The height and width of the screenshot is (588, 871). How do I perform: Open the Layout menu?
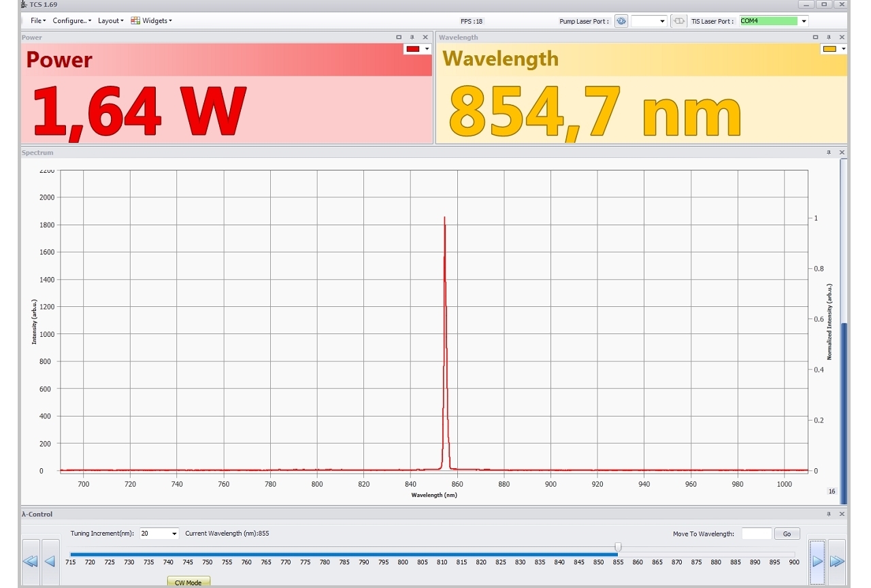point(110,20)
